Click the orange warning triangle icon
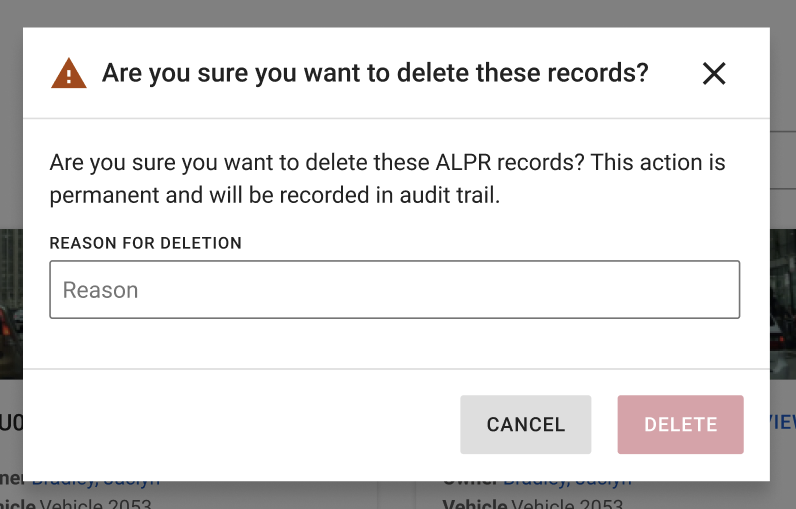The width and height of the screenshot is (796, 509). coord(69,73)
